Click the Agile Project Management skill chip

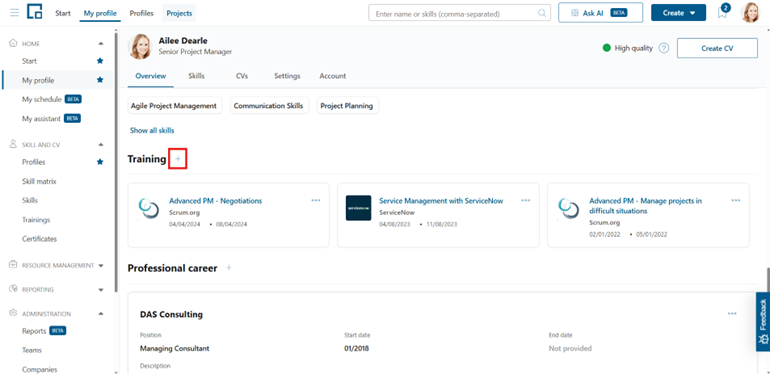pos(174,106)
